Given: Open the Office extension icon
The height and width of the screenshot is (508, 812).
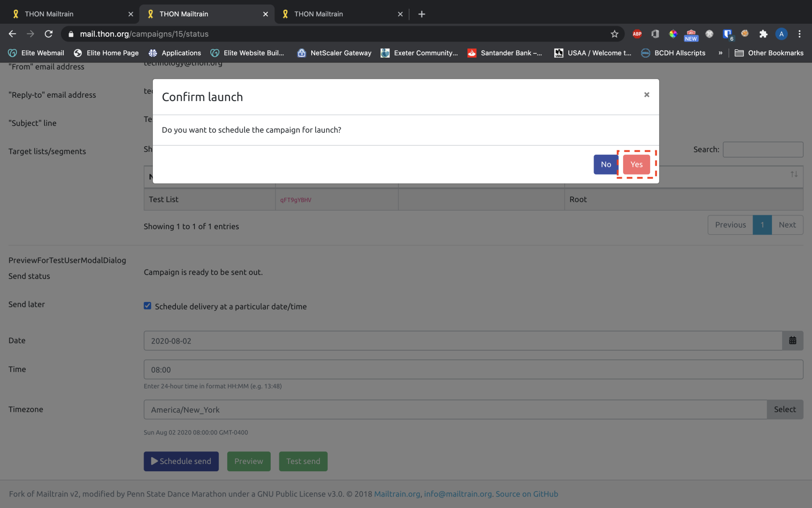Looking at the screenshot, I should click(655, 34).
